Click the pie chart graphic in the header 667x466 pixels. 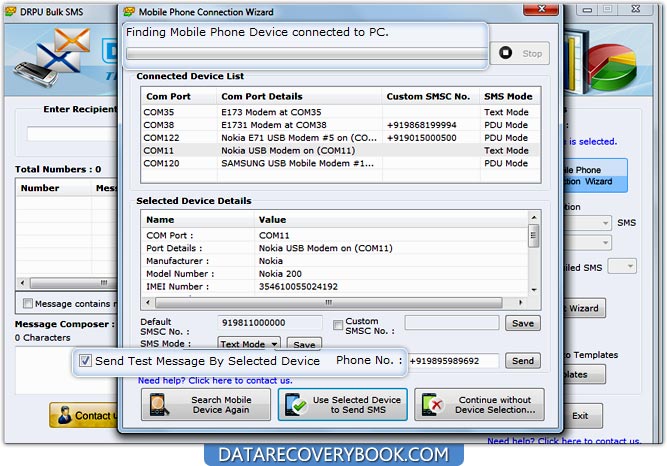[613, 67]
